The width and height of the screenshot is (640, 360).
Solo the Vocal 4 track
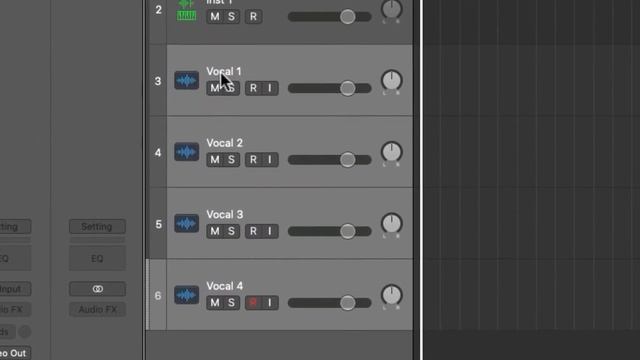coord(231,303)
